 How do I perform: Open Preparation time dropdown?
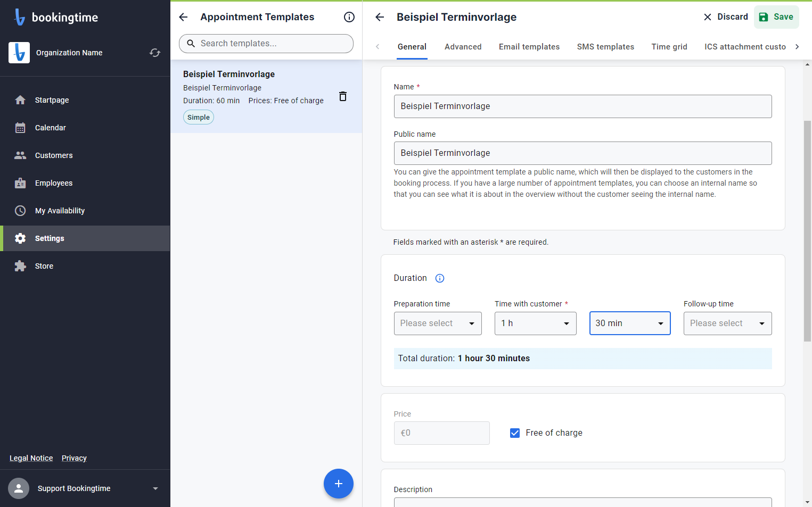pyautogui.click(x=438, y=323)
